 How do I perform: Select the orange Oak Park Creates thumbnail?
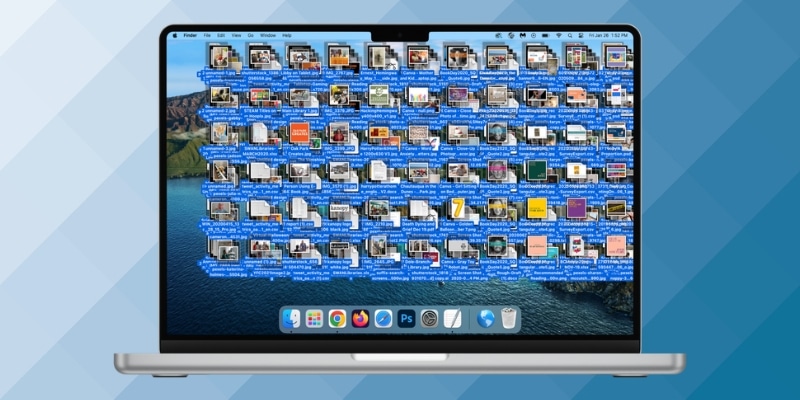(x=299, y=133)
